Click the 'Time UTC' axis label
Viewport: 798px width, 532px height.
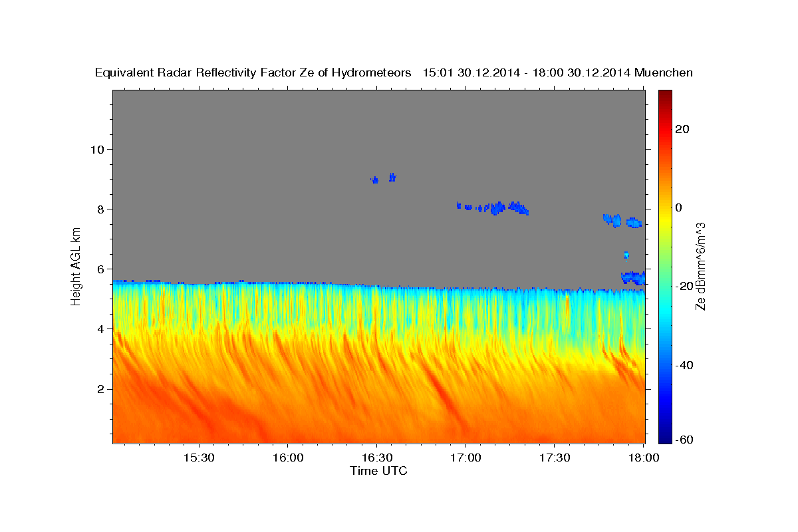tap(378, 471)
